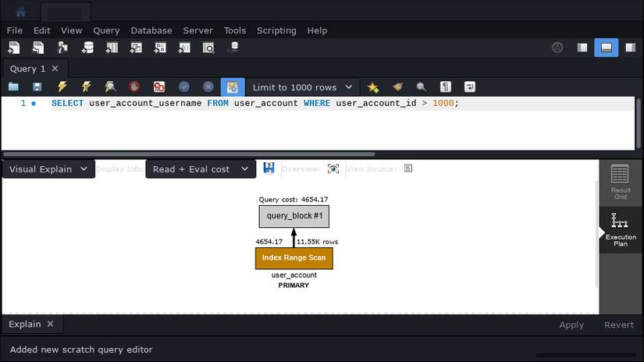The image size is (644, 362).
Task: Rollback the transaction X icon
Action: pyautogui.click(x=208, y=87)
